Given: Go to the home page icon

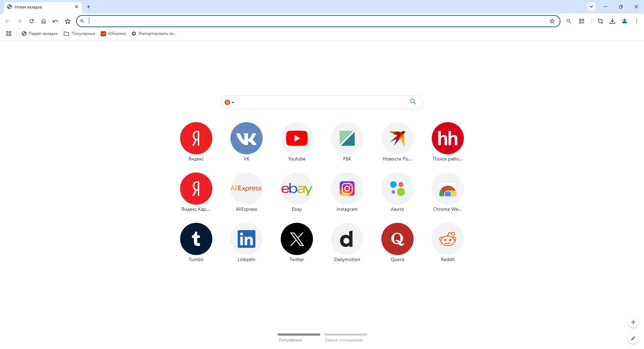Looking at the screenshot, I should click(44, 21).
